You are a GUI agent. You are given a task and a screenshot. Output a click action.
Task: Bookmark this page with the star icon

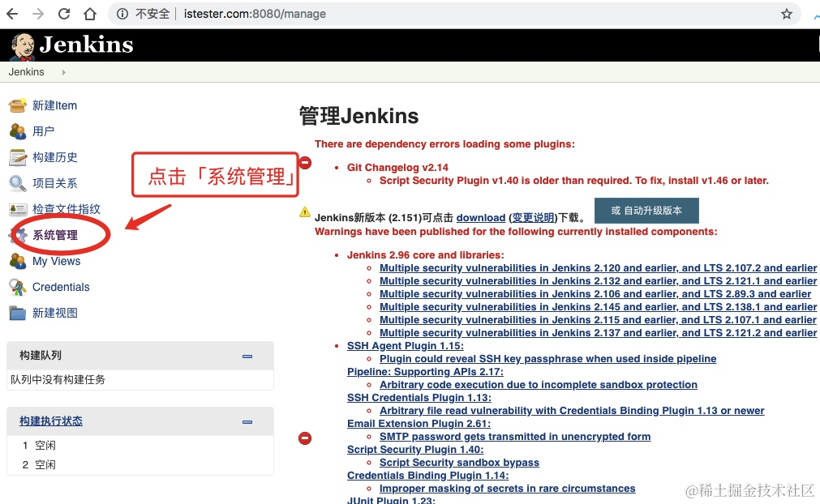[x=787, y=14]
